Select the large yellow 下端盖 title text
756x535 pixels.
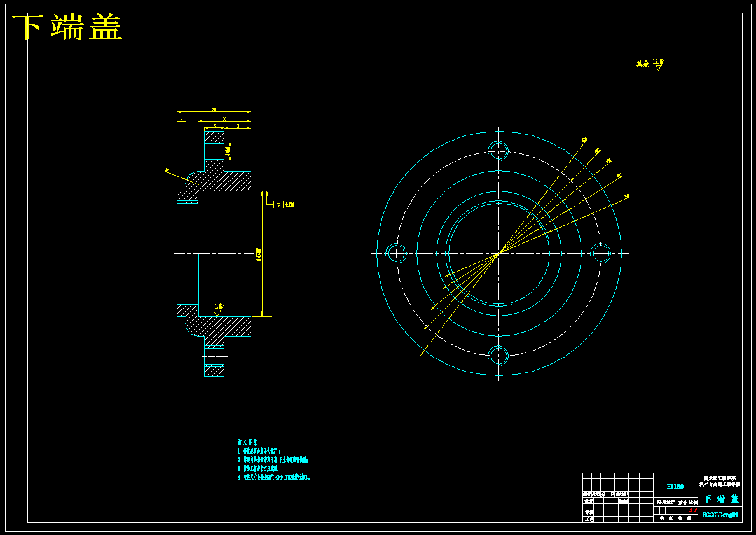point(67,27)
